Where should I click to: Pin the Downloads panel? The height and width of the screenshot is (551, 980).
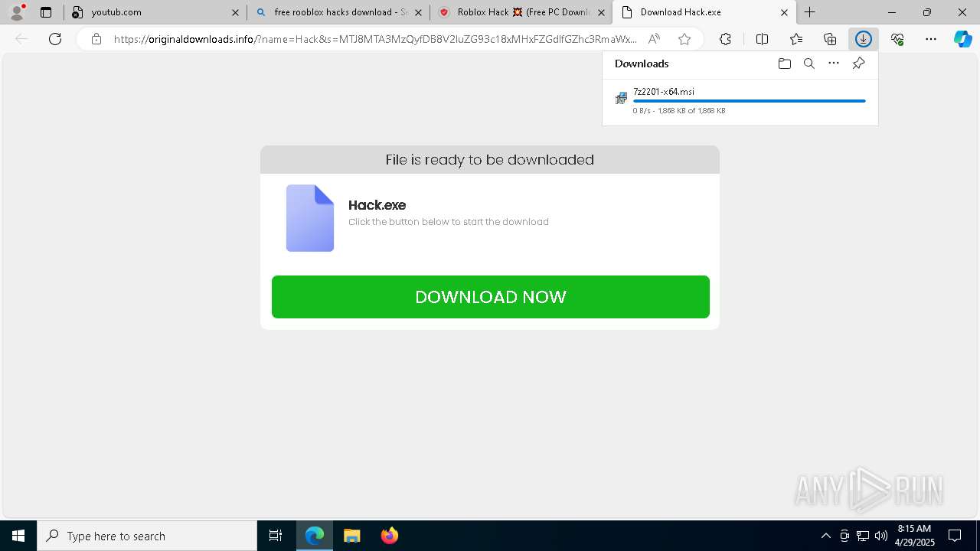[x=858, y=64]
